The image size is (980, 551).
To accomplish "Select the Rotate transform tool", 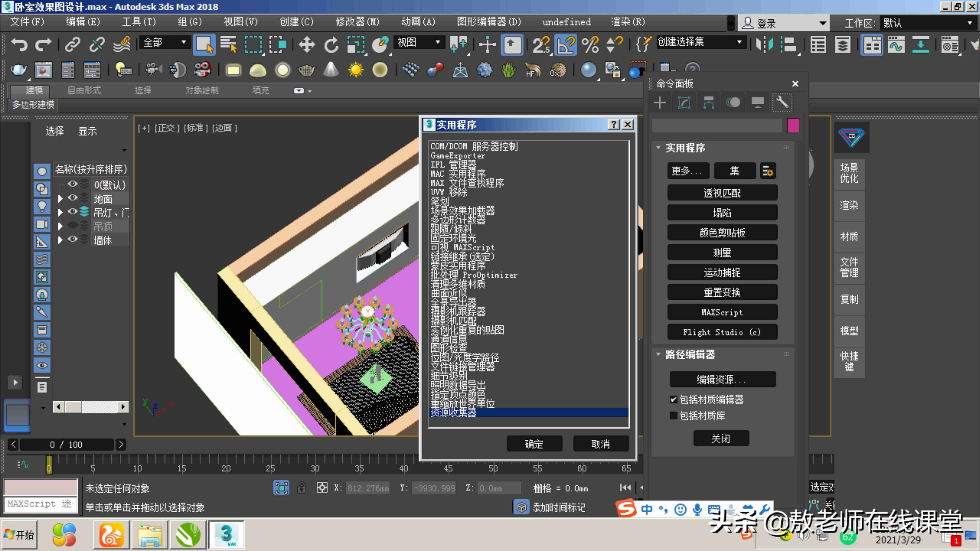I will pyautogui.click(x=331, y=44).
